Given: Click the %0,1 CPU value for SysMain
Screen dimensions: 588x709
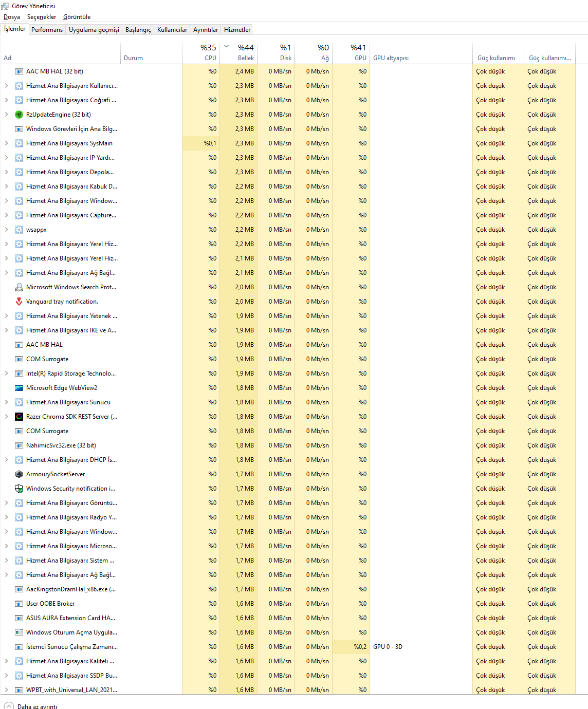Looking at the screenshot, I should point(201,143).
